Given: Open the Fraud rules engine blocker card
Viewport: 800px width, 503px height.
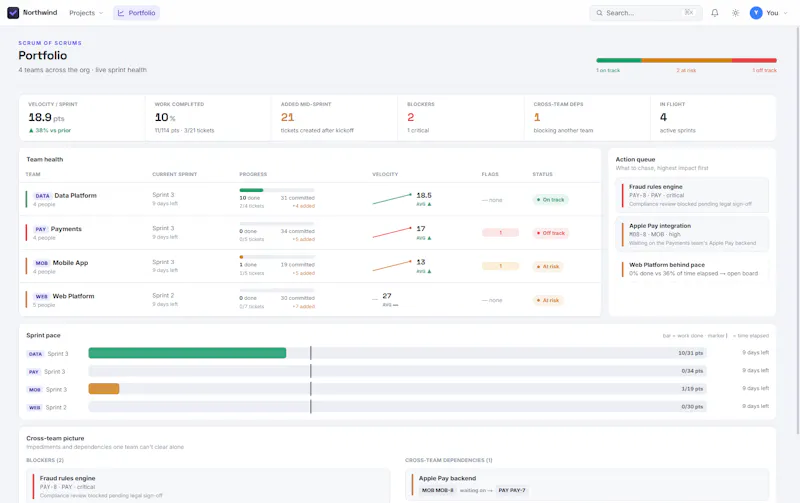Looking at the screenshot, I should pos(208,487).
